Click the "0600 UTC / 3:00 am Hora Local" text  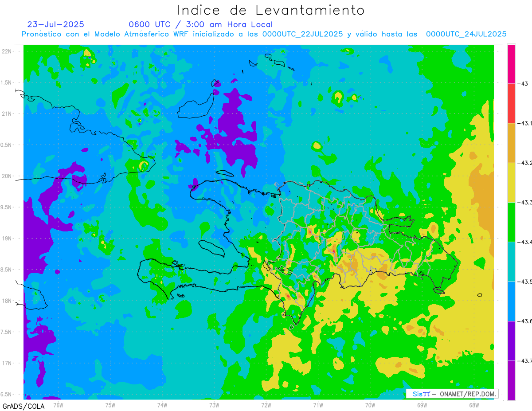200,24
